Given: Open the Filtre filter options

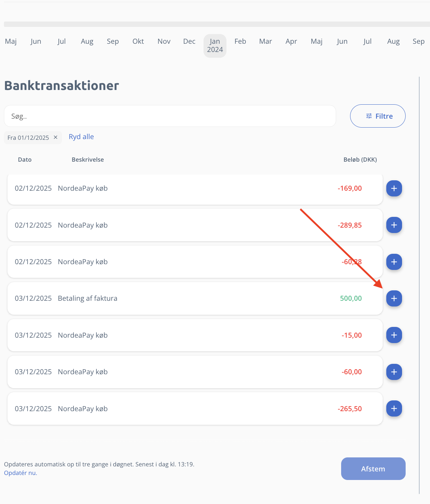Looking at the screenshot, I should (378, 116).
